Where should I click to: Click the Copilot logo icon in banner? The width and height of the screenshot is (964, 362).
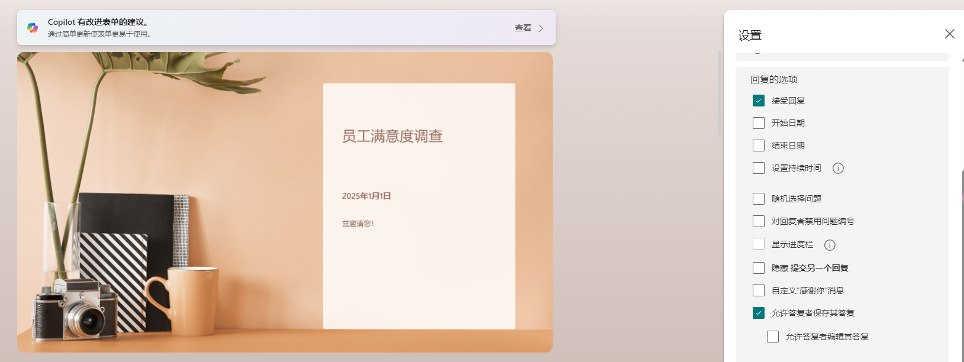pos(33,28)
